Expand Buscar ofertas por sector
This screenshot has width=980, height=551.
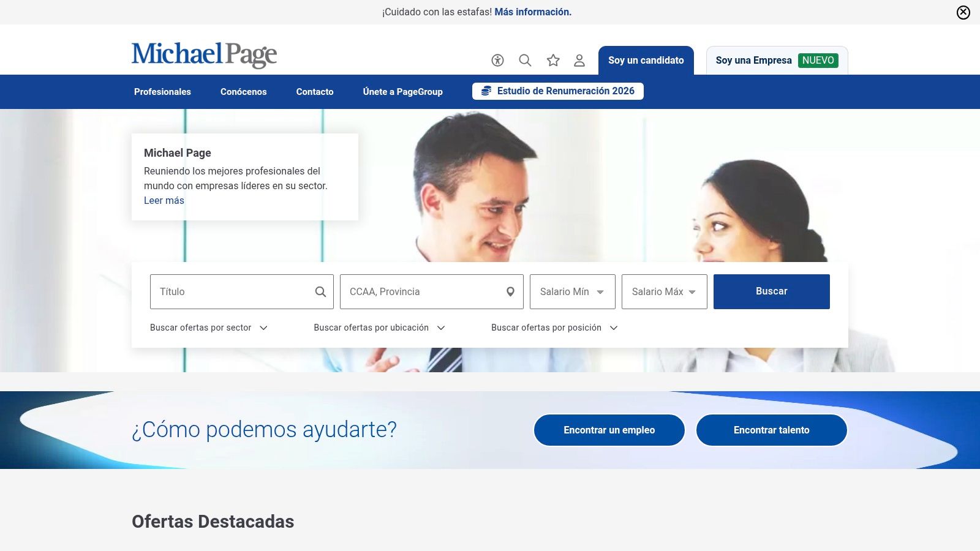coord(209,328)
